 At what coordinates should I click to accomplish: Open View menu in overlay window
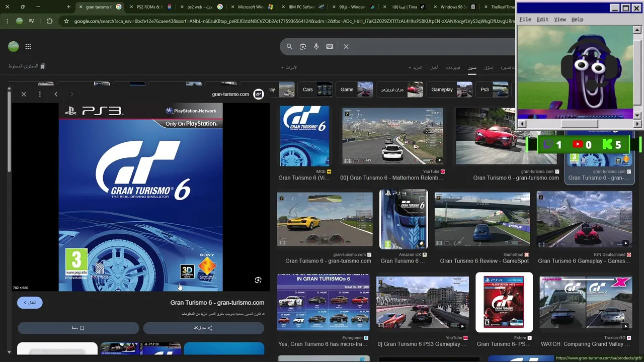tap(560, 19)
